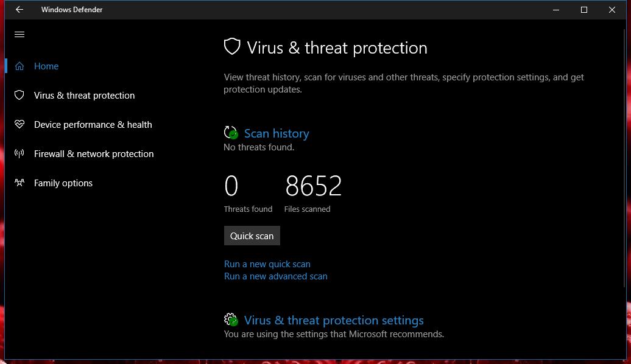Click Run a new quick scan link

[267, 264]
